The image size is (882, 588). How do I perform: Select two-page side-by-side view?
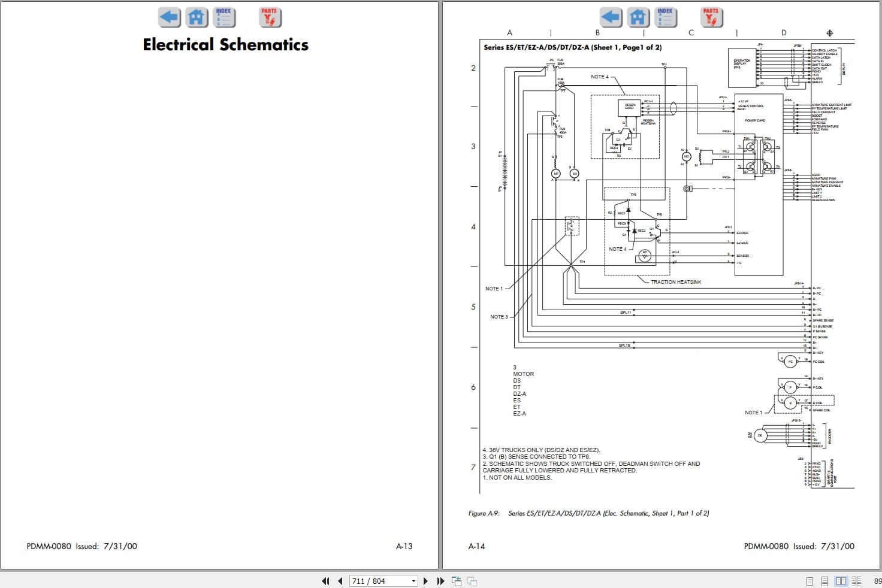[x=841, y=581]
